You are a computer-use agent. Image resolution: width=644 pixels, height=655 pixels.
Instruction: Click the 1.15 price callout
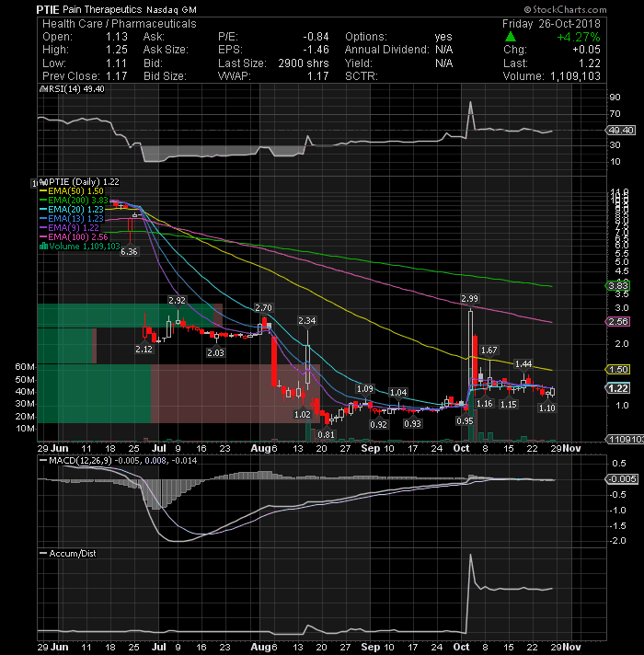tap(509, 405)
